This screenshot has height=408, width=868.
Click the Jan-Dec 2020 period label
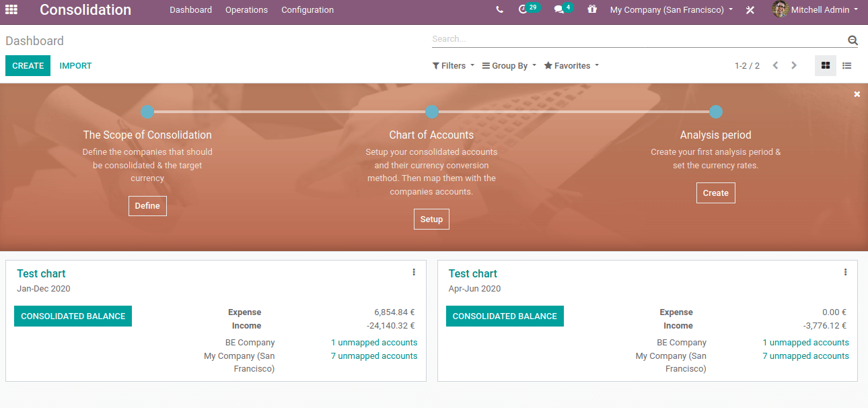(44, 289)
